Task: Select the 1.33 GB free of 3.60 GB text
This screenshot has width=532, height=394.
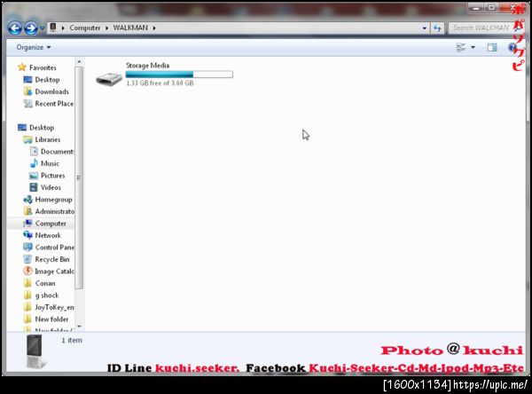Action: (160, 83)
